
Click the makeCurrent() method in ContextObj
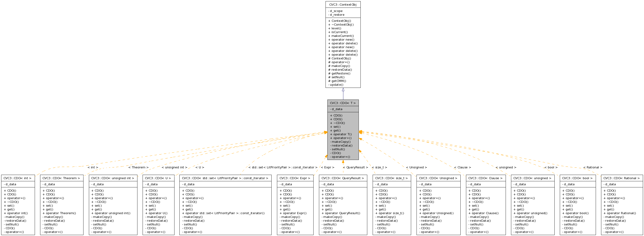[x=341, y=36]
